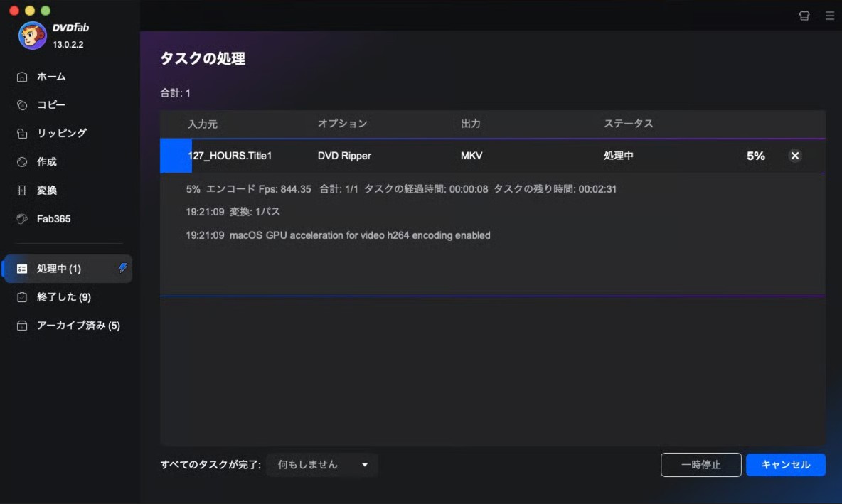
Task: Toggle the lightning acceleration icon on 処理中
Action: pos(121,269)
